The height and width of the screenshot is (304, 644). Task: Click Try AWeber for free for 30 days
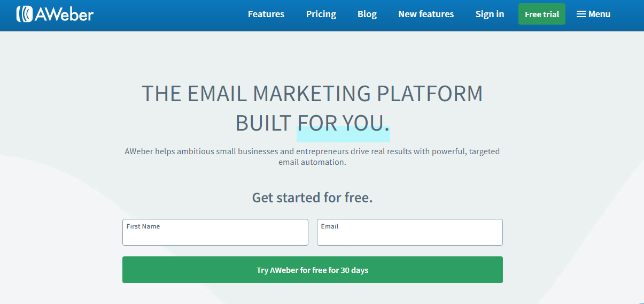click(x=313, y=270)
